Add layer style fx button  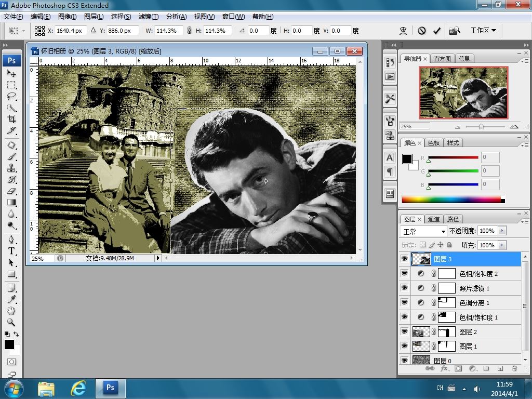[444, 368]
